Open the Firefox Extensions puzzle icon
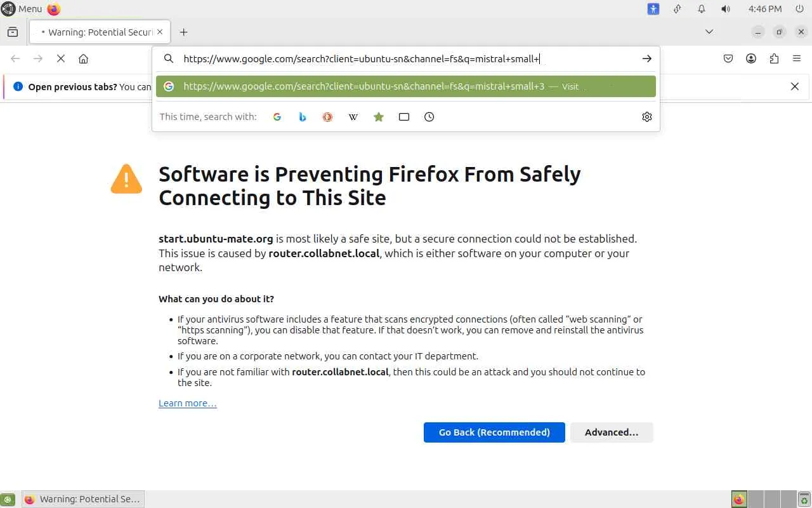The width and height of the screenshot is (812, 508). [774, 58]
